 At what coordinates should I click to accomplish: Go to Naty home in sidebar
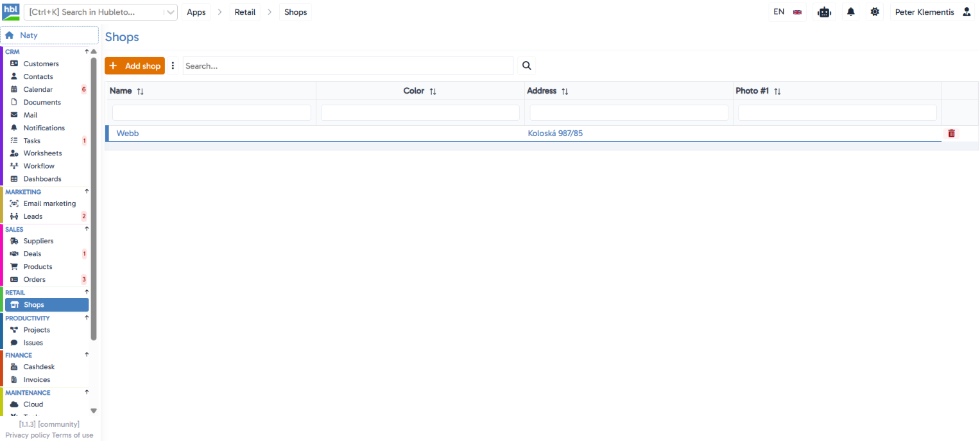[x=49, y=35]
